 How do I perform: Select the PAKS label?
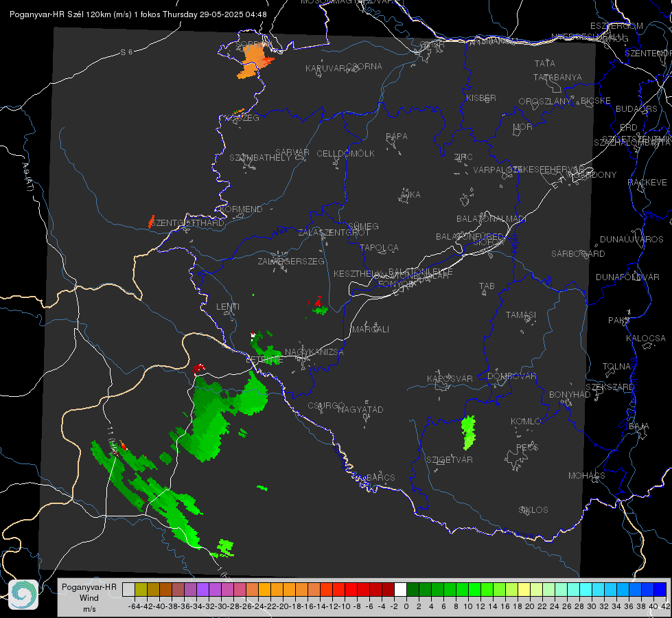pyautogui.click(x=619, y=321)
